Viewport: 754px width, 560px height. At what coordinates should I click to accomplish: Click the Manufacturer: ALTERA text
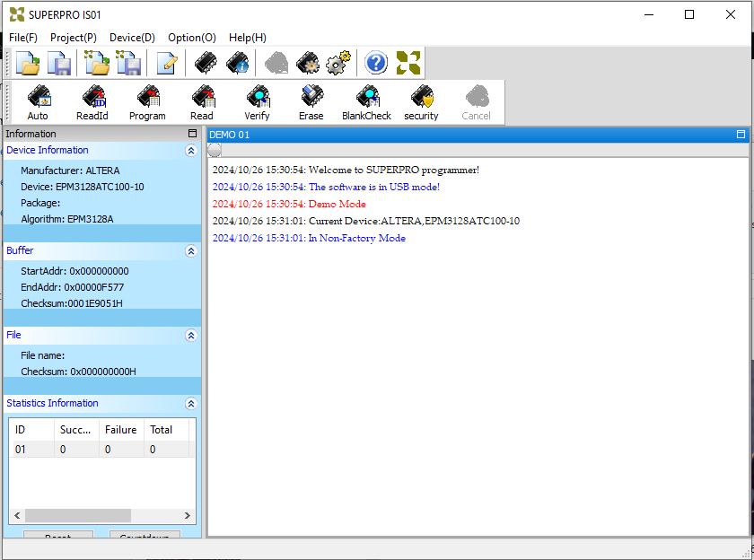pos(70,171)
